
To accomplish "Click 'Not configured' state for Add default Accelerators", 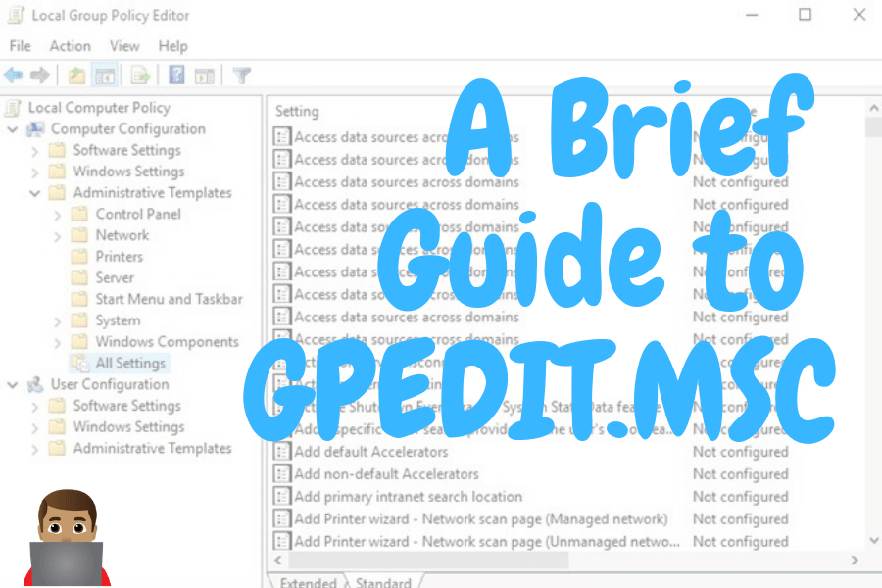I will (740, 452).
